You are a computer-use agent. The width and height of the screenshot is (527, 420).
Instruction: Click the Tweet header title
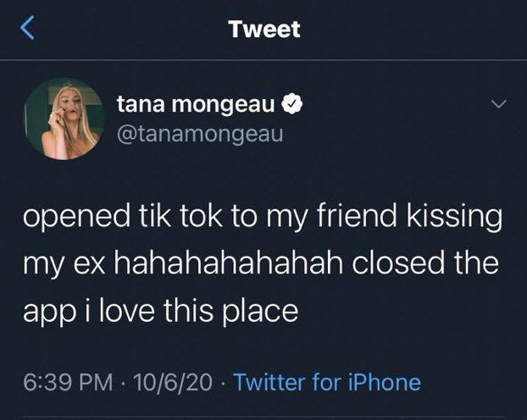click(x=263, y=30)
